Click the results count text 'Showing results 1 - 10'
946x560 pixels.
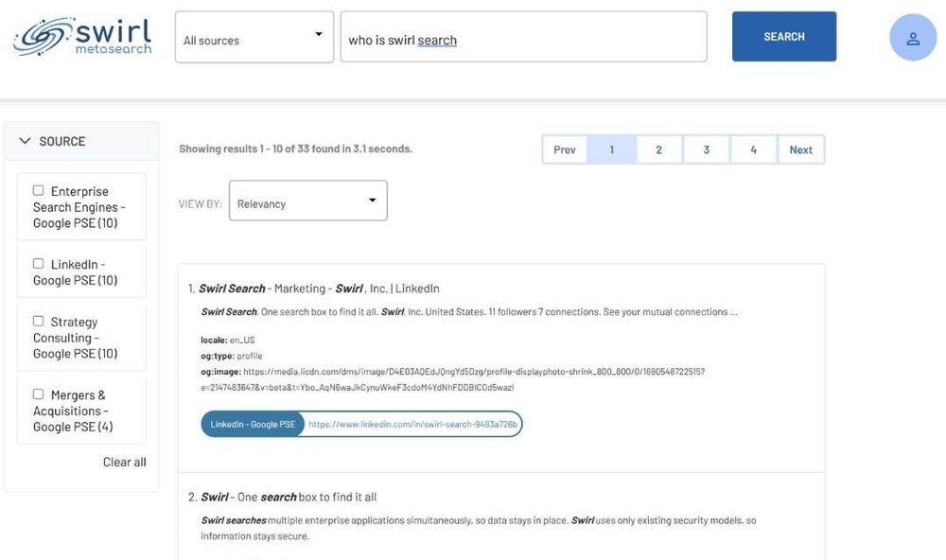(x=295, y=149)
